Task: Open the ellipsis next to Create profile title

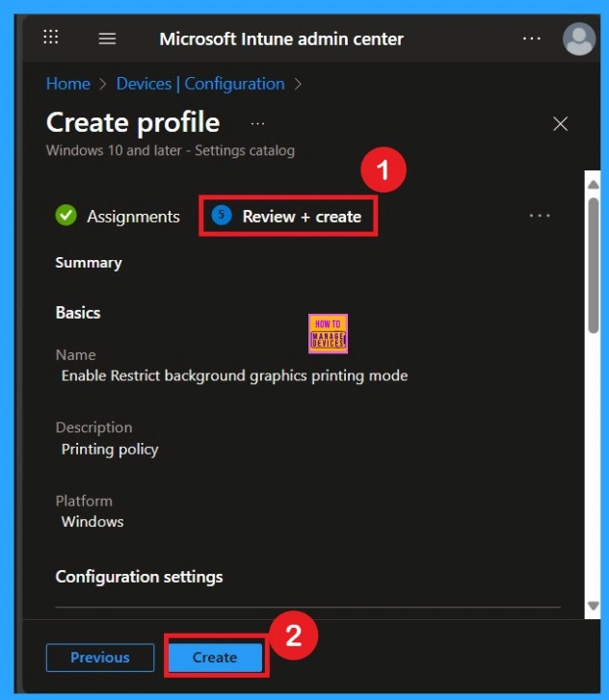Action: [x=258, y=123]
